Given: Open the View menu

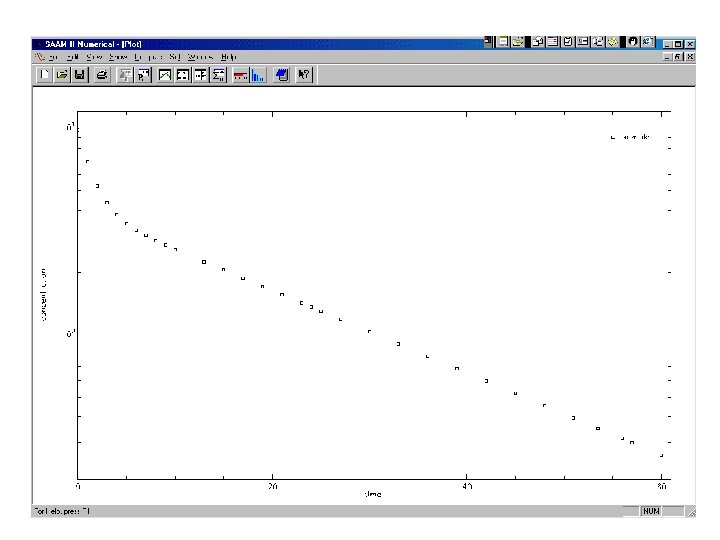Looking at the screenshot, I should [x=94, y=57].
